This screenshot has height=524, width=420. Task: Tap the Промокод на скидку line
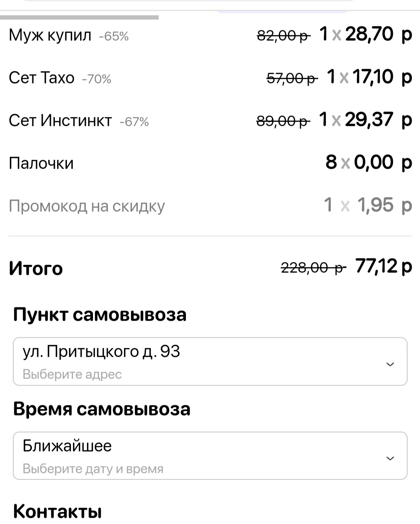(87, 206)
